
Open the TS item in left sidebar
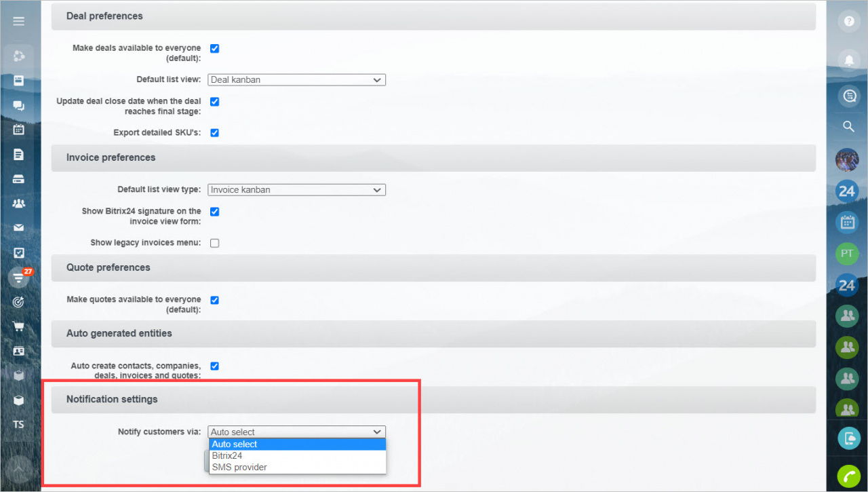tap(19, 425)
